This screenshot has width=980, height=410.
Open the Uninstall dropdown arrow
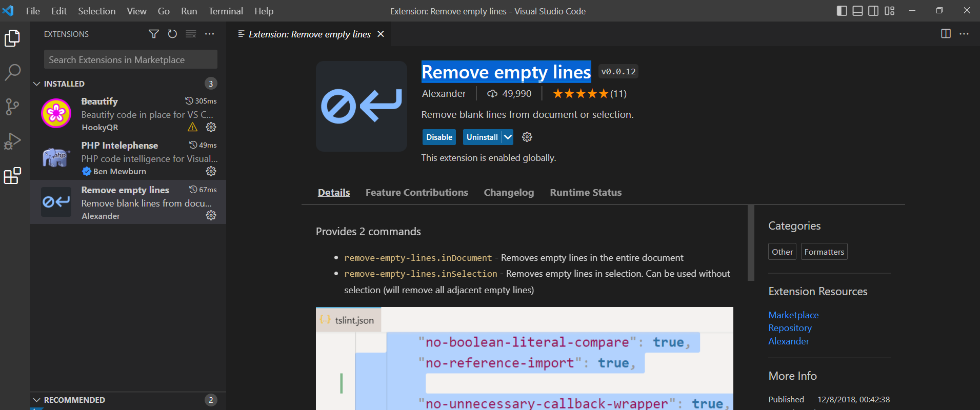click(508, 137)
